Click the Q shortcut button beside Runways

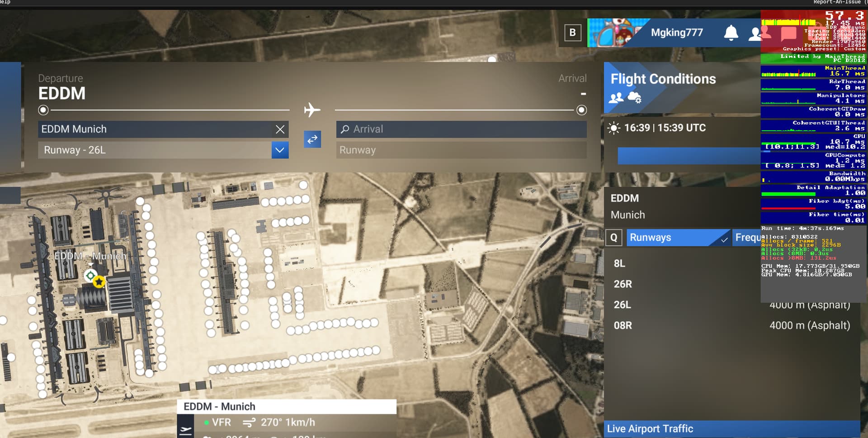[613, 238]
